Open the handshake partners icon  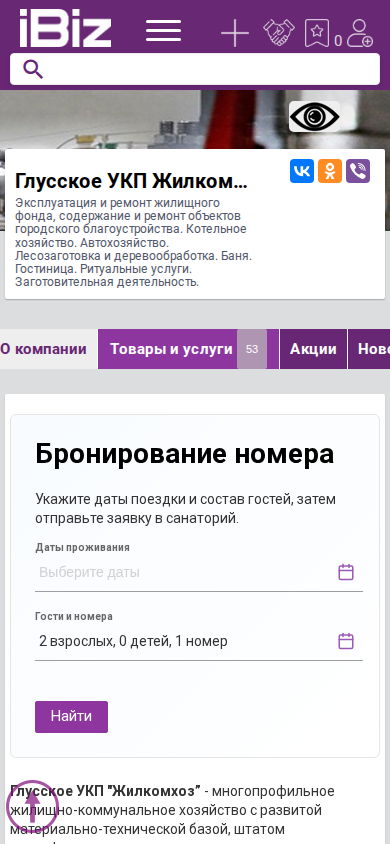279,32
